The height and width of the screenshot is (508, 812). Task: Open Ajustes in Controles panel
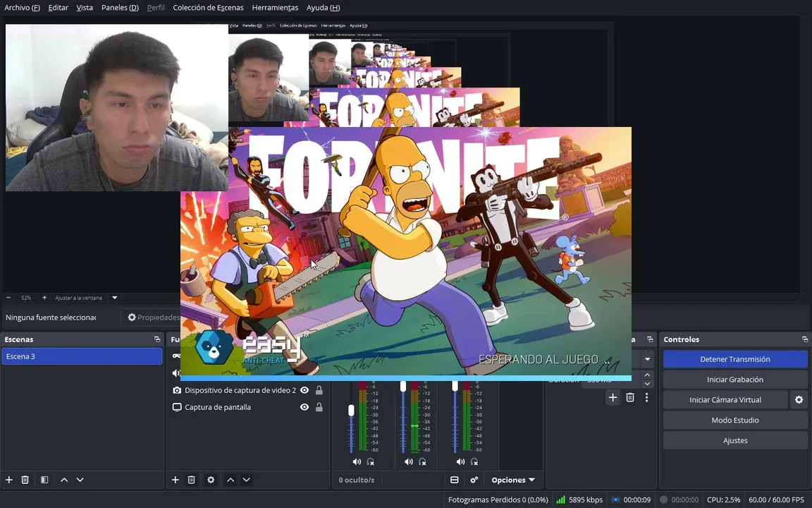pyautogui.click(x=735, y=440)
